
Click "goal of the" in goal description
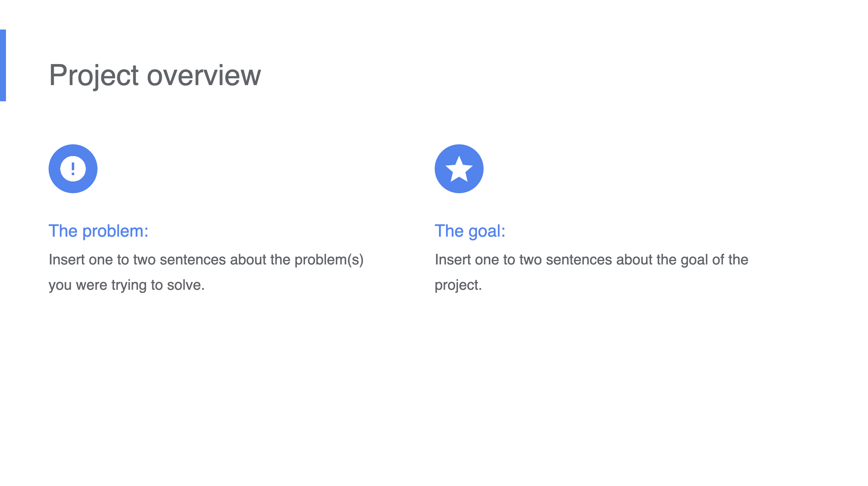[x=714, y=260]
